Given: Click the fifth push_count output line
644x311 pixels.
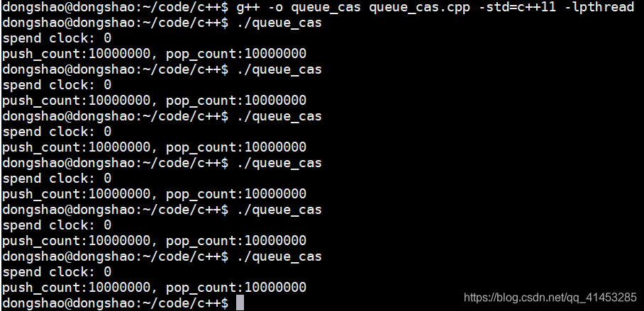Looking at the screenshot, I should [154, 241].
